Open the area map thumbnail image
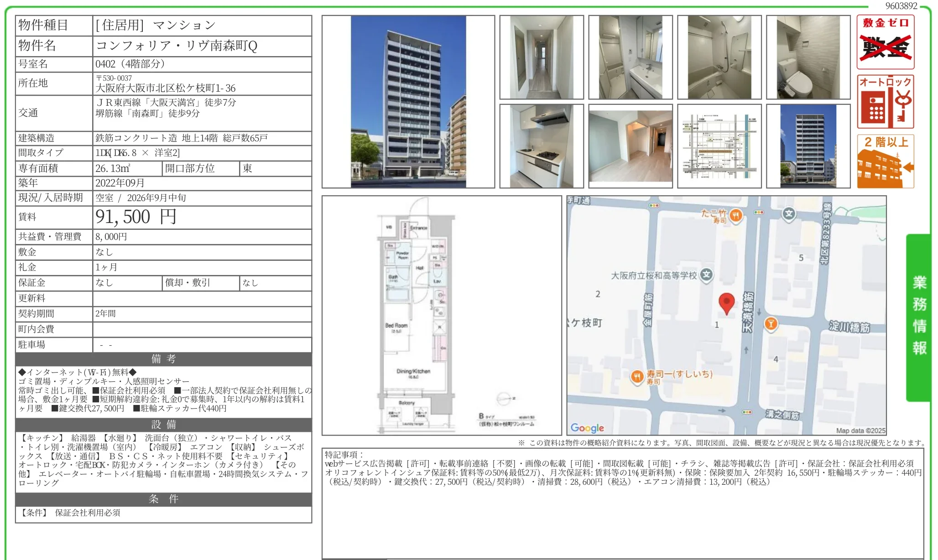This screenshot has height=560, width=938. click(719, 146)
